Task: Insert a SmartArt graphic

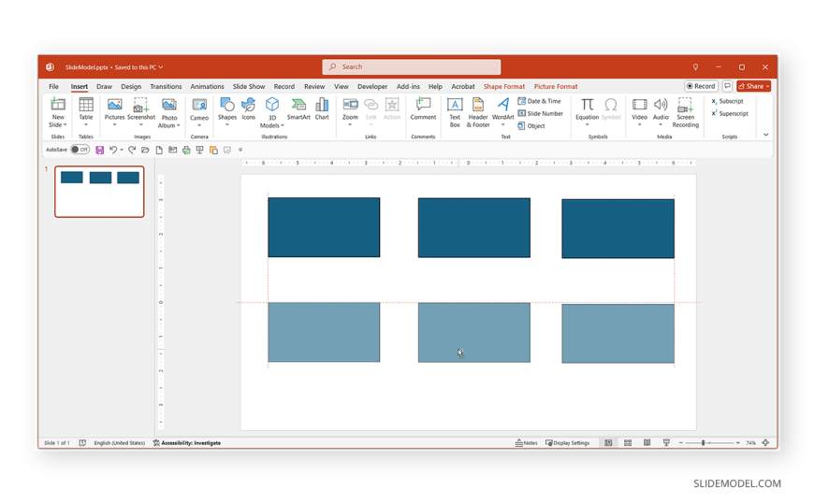Action: point(298,109)
